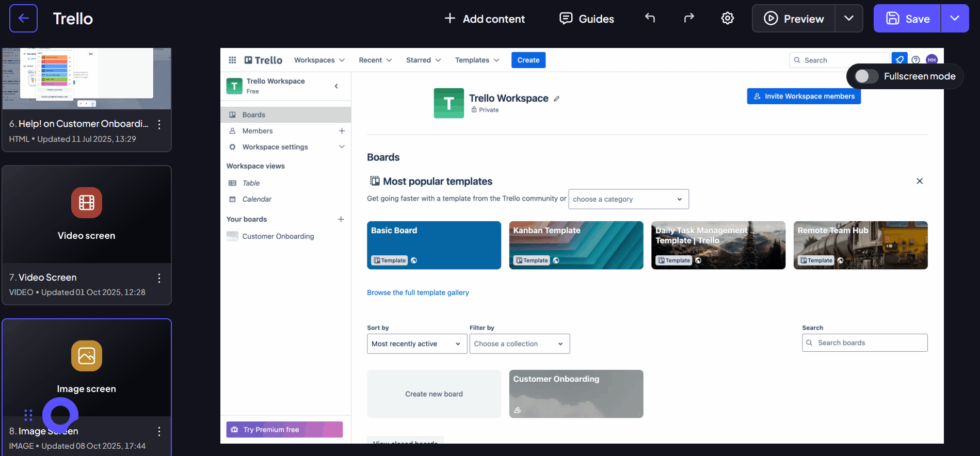Select the screen 6 HTML thumbnail
Viewport: 980px width, 456px height.
pos(87,78)
